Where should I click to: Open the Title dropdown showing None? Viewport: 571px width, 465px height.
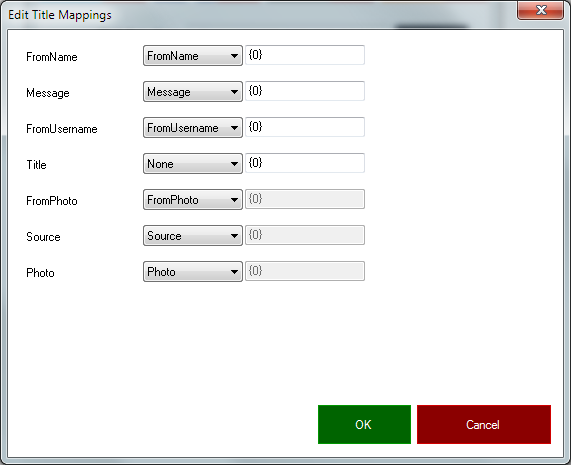click(x=193, y=164)
